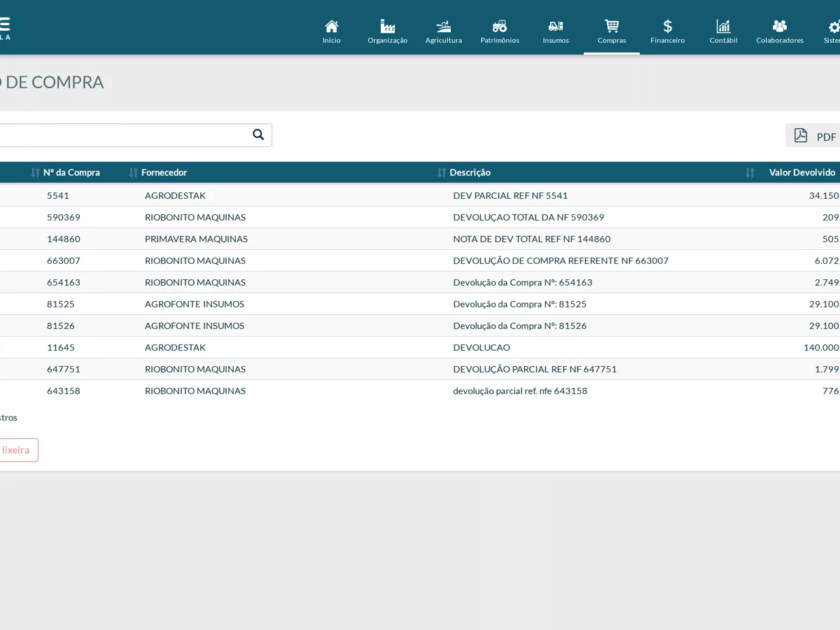840x630 pixels.
Task: Click 'DEVOLUÇAO TOTAL DA NF 590369' description
Action: [528, 217]
